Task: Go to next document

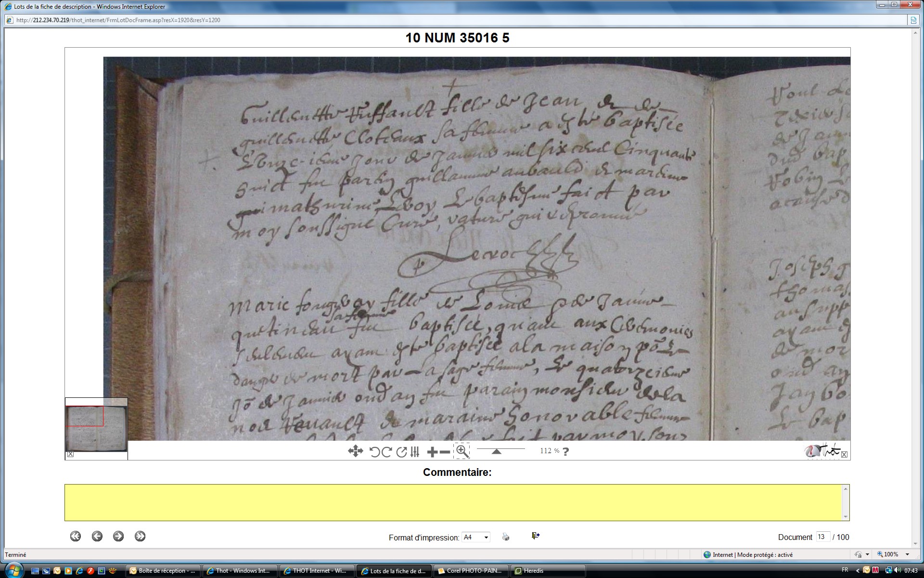Action: pyautogui.click(x=118, y=536)
